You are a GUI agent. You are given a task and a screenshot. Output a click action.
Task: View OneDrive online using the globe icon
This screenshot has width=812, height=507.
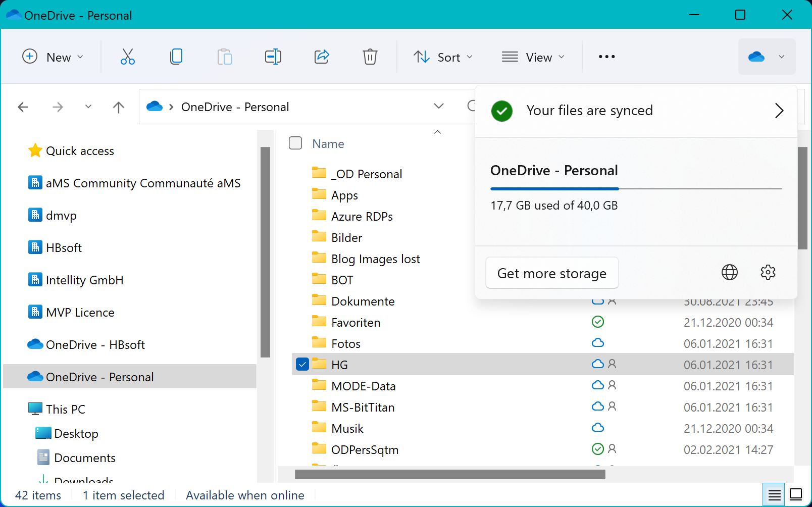click(x=729, y=272)
